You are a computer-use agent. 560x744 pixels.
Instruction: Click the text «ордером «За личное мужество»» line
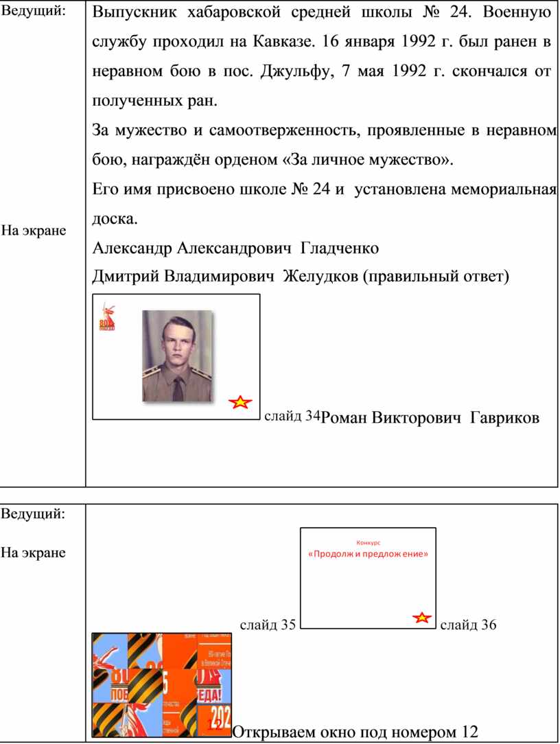273,159
